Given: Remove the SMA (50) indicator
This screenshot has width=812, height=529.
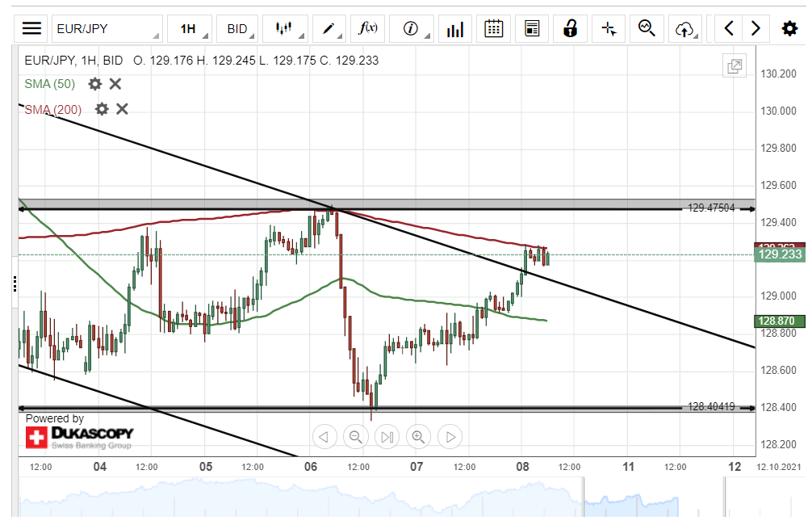Looking at the screenshot, I should [115, 84].
